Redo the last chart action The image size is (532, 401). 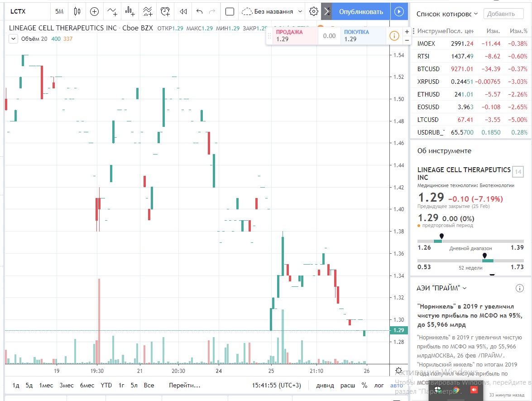212,11
